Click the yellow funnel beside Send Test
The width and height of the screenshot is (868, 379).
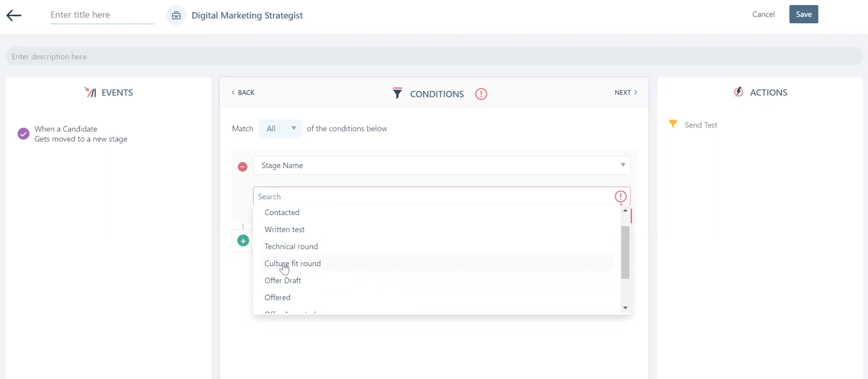pos(673,124)
